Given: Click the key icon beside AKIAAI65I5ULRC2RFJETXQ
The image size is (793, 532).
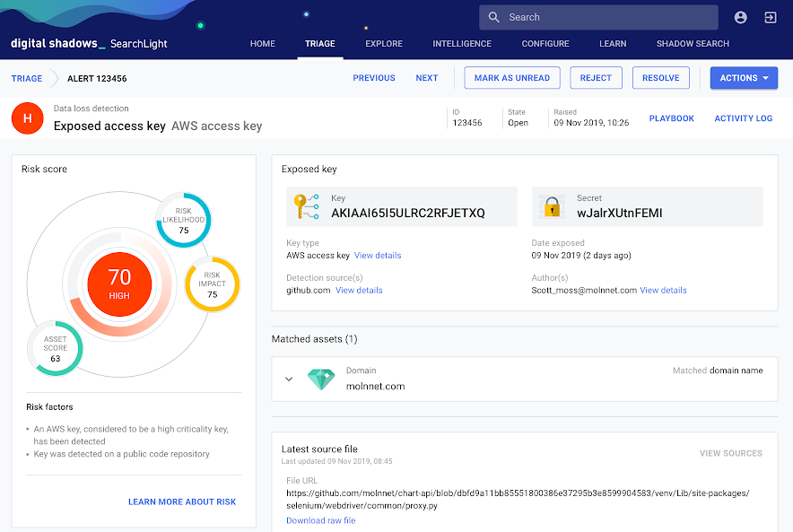Looking at the screenshot, I should (x=307, y=206).
